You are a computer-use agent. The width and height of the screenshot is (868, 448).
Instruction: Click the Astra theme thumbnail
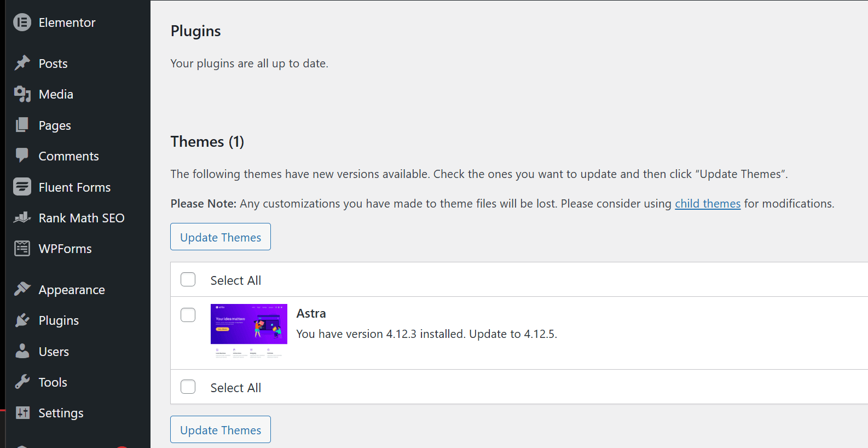249,331
